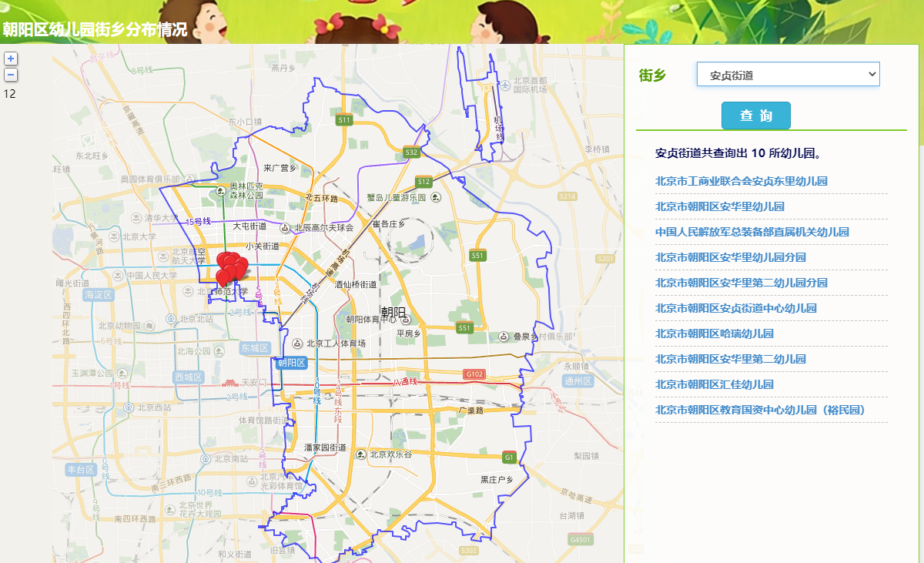Click the G102 highway shield on map

(474, 374)
